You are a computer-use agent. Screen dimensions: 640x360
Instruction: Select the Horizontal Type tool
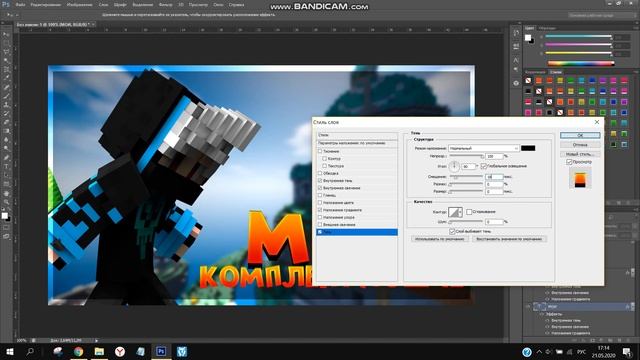click(6, 167)
